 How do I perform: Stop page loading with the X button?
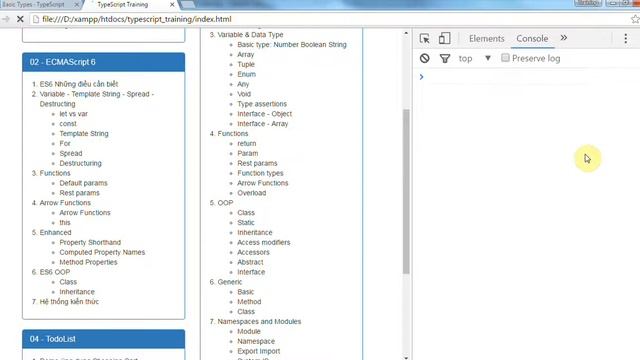(20, 19)
